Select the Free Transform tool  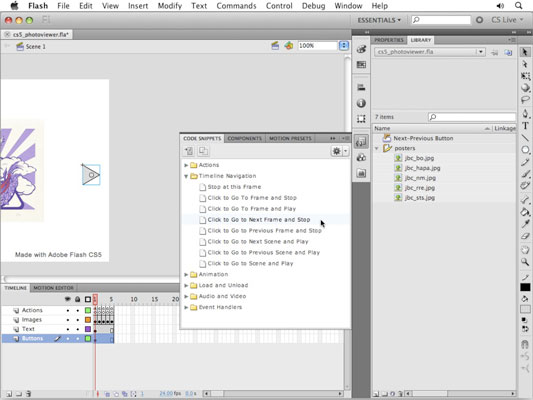(x=525, y=76)
